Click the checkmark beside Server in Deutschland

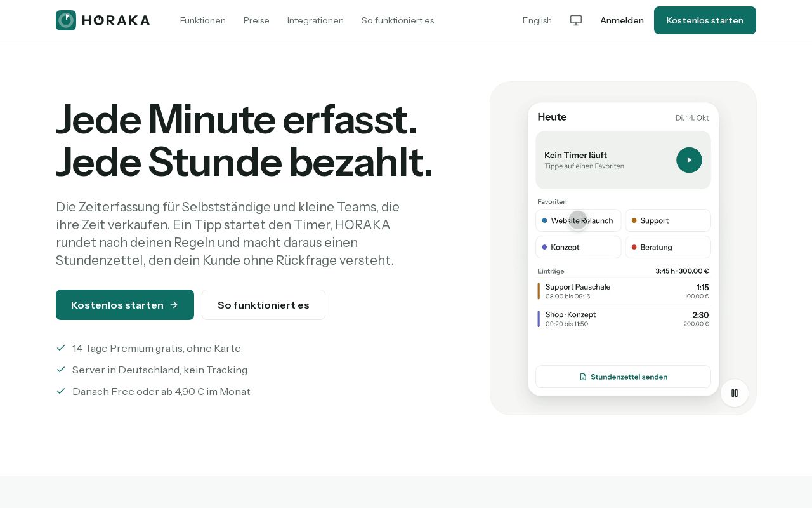61,370
